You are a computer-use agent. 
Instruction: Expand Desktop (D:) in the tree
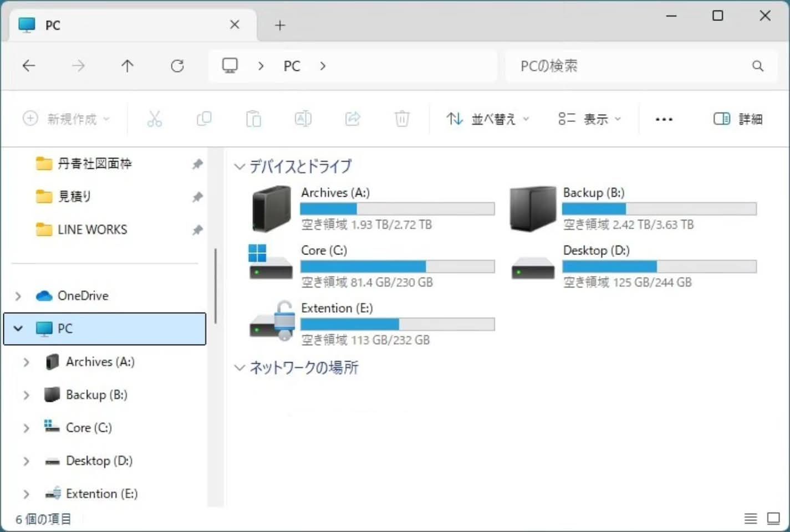pos(26,461)
